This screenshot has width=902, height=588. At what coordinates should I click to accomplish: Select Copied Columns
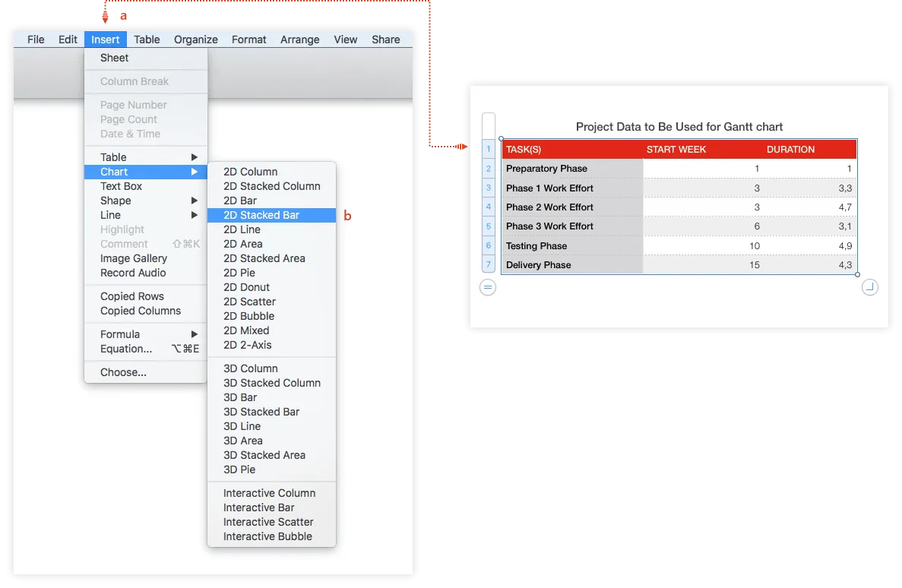(x=146, y=311)
